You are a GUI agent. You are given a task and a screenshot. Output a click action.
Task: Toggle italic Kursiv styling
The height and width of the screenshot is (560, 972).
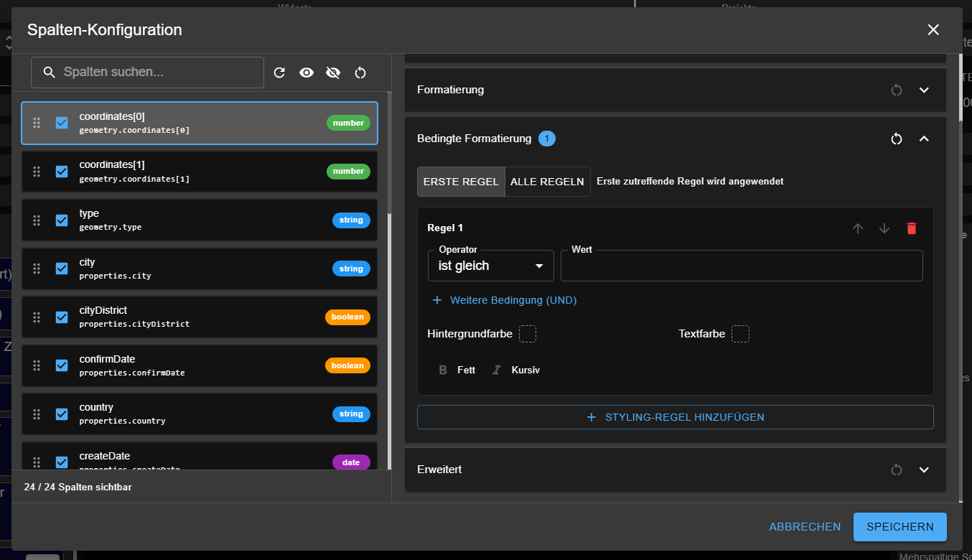pos(515,370)
